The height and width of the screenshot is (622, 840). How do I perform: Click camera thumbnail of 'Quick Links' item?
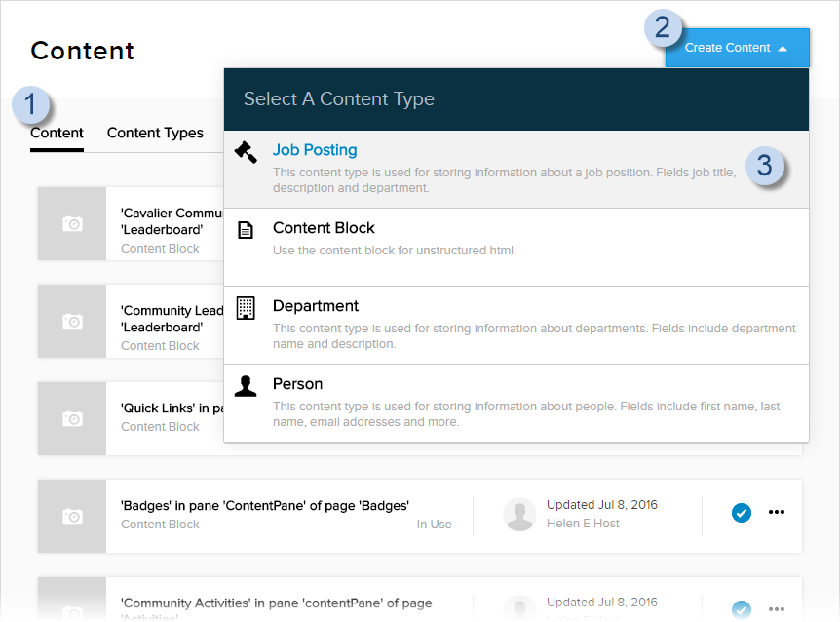tap(72, 417)
